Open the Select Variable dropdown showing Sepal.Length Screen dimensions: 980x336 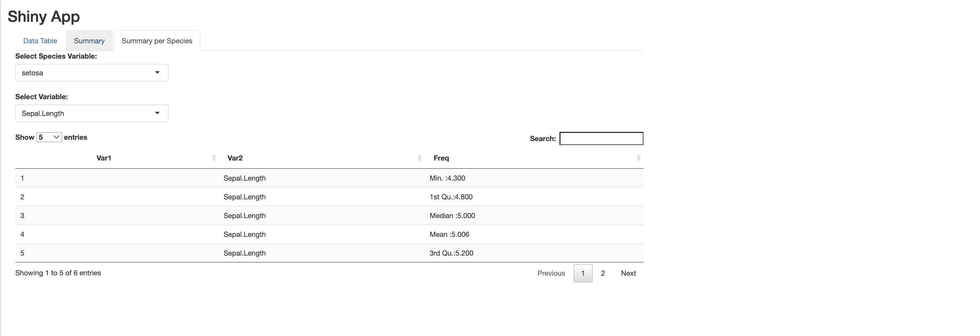coord(92,113)
